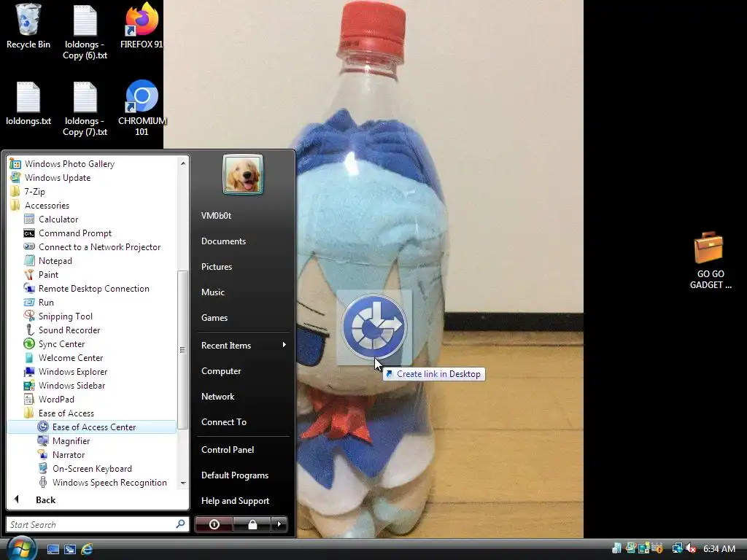Click the programs list scroll down arrow

coord(183,483)
